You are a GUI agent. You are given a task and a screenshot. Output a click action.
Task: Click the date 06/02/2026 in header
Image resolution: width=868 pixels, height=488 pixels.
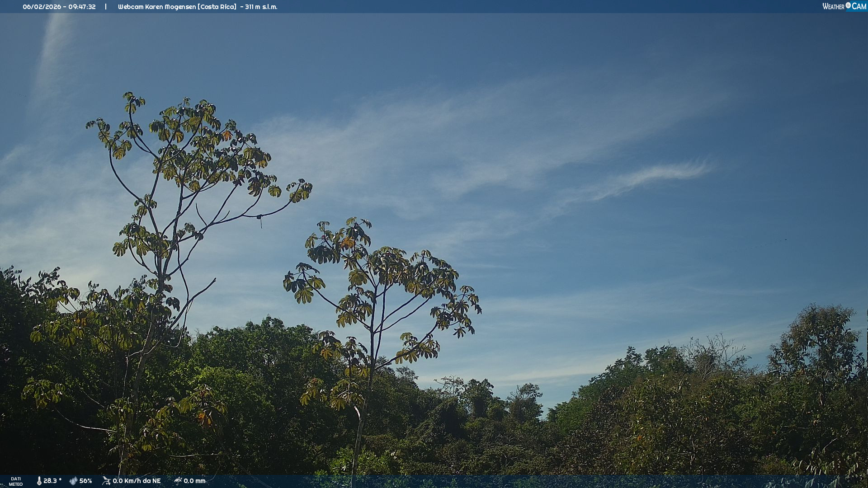coord(42,7)
